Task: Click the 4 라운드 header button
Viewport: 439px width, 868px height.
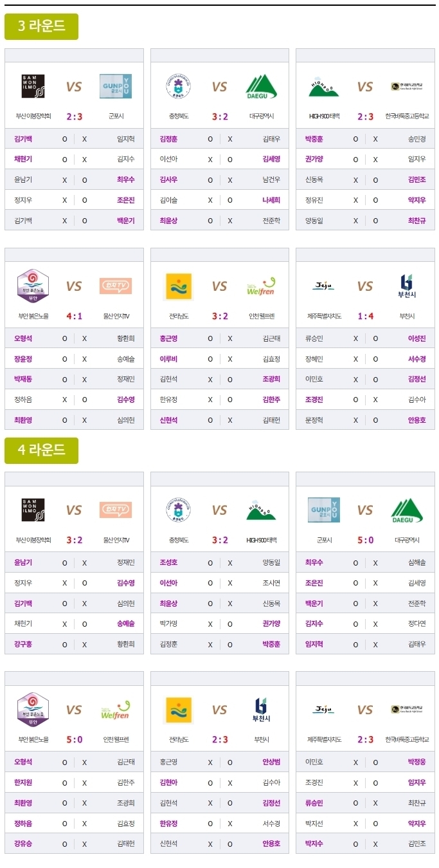Action: pyautogui.click(x=41, y=450)
